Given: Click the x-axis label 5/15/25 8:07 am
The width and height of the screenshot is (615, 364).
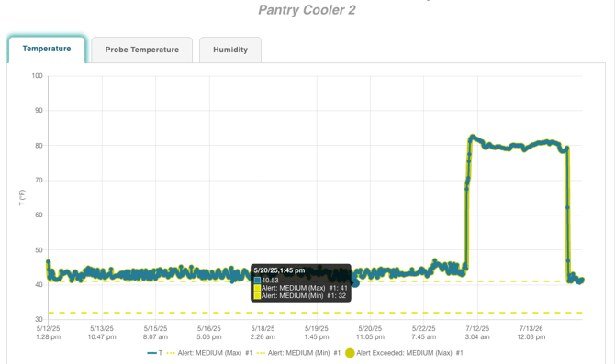Looking at the screenshot, I should click(155, 333).
